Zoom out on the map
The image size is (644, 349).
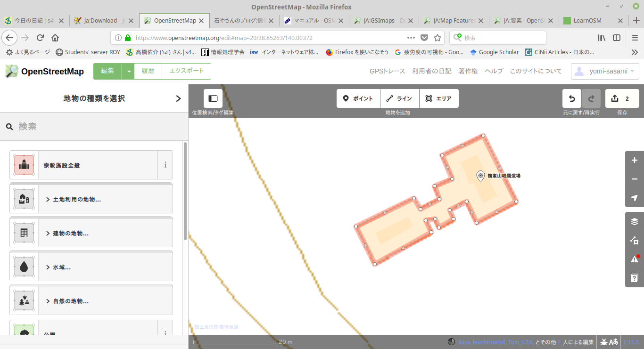click(x=634, y=179)
